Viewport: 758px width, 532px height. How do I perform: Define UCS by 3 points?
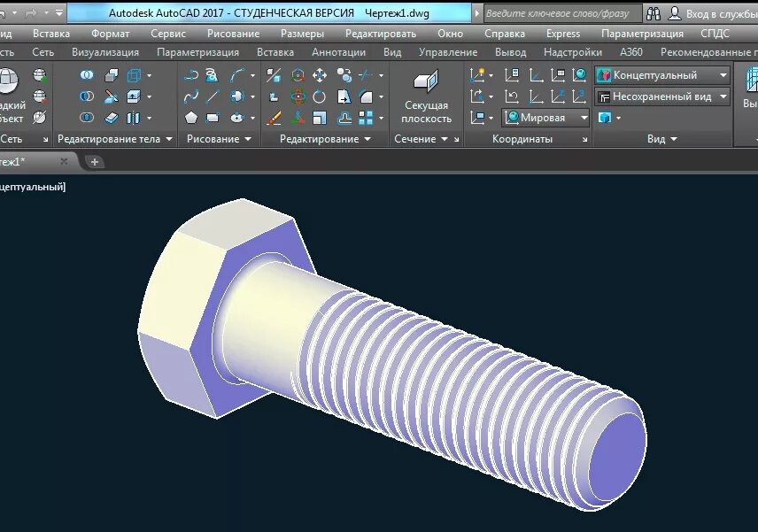click(579, 96)
